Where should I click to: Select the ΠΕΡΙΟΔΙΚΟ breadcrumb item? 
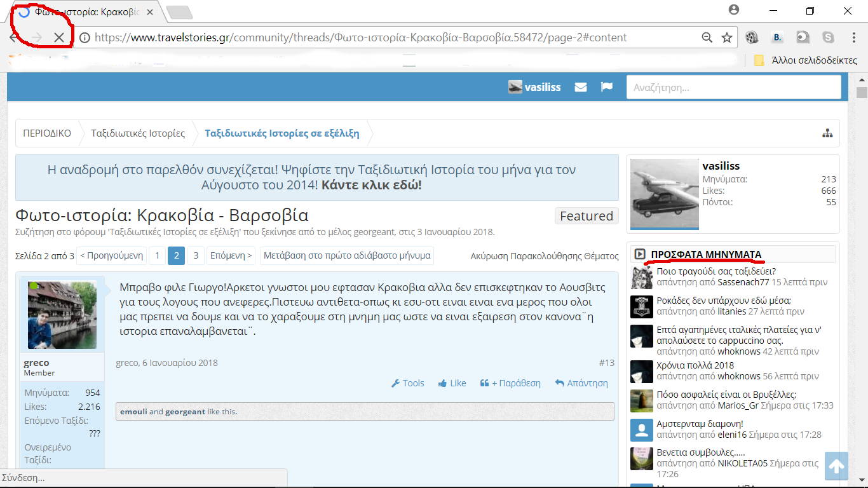(x=47, y=133)
